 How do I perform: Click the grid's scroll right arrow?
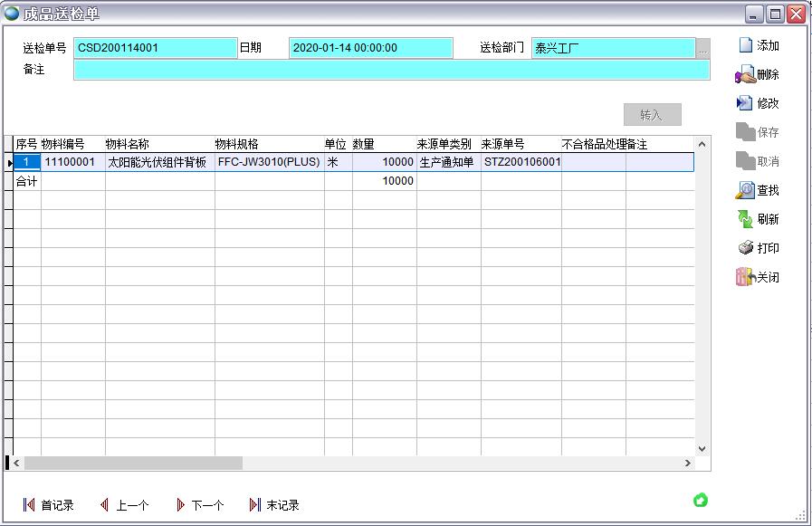point(687,464)
